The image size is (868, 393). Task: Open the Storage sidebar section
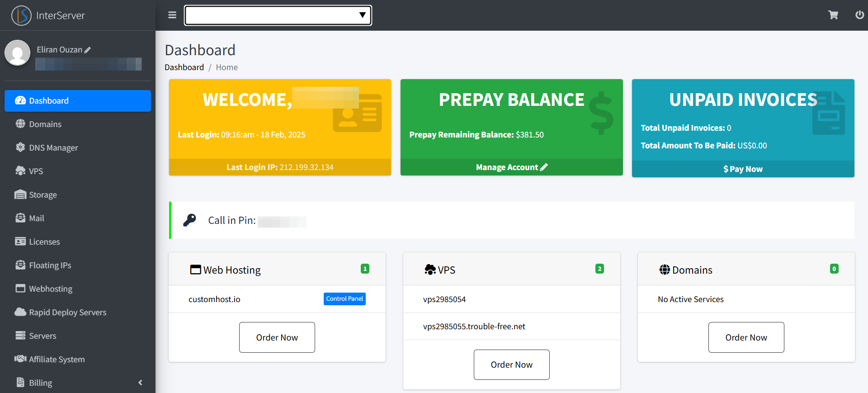point(78,195)
